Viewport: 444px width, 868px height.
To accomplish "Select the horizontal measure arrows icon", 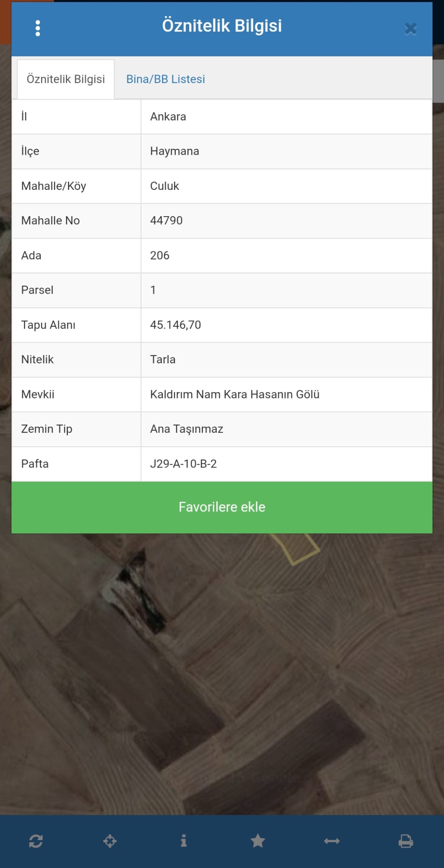I will 331,842.
